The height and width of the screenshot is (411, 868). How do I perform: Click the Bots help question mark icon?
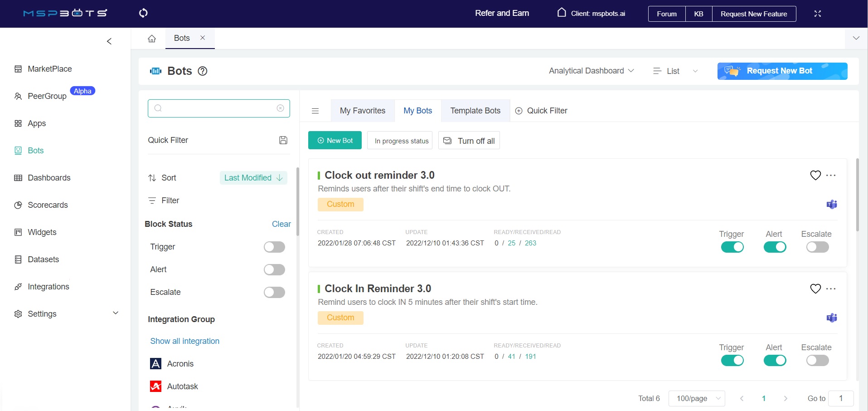coord(203,71)
